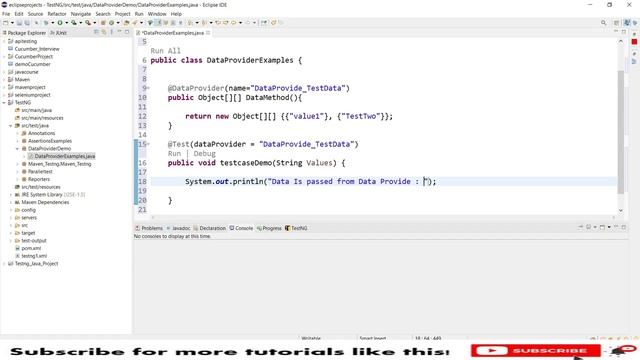Click the Debug bug icon in toolbar
The width and height of the screenshot is (640, 360).
pyautogui.click(x=46, y=23)
